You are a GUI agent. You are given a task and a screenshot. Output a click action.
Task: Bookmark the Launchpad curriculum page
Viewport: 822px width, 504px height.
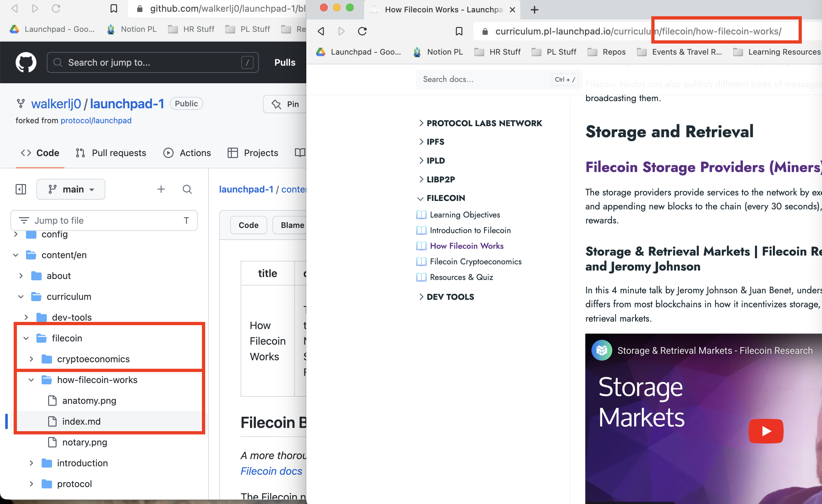click(459, 31)
